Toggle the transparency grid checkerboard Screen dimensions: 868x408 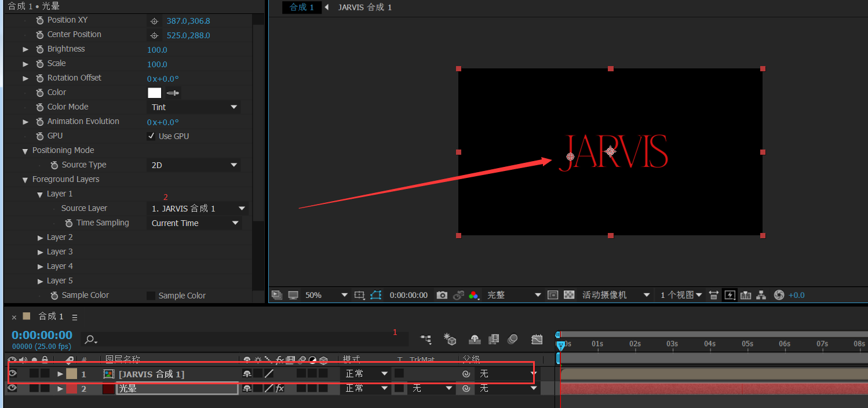pyautogui.click(x=569, y=295)
